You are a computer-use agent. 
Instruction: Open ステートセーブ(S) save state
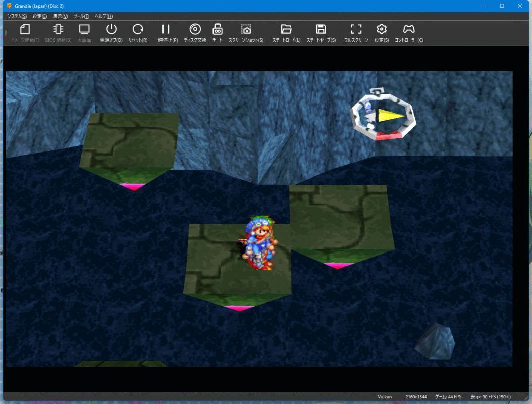(x=321, y=33)
